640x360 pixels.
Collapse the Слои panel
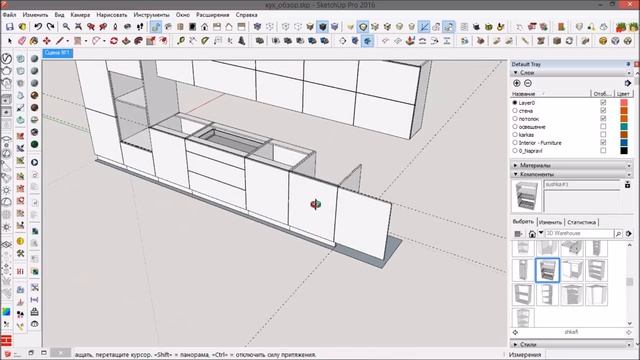[516, 73]
